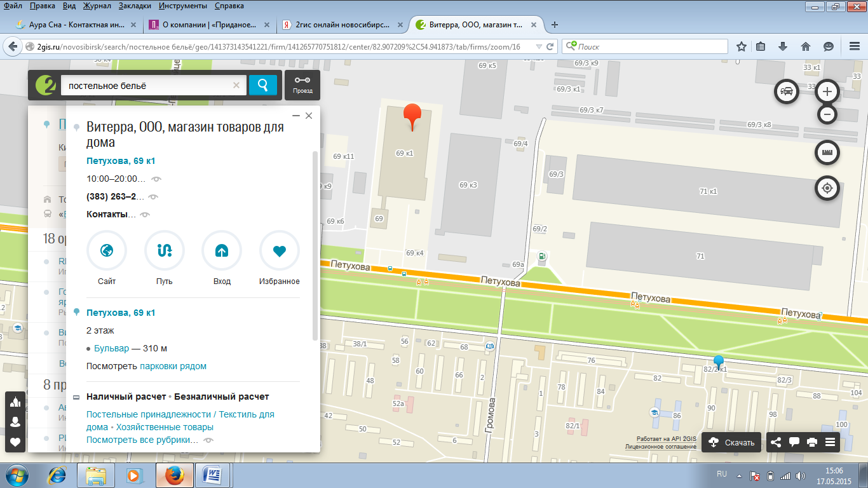
Task: Open a new browser tab
Action: 555,25
